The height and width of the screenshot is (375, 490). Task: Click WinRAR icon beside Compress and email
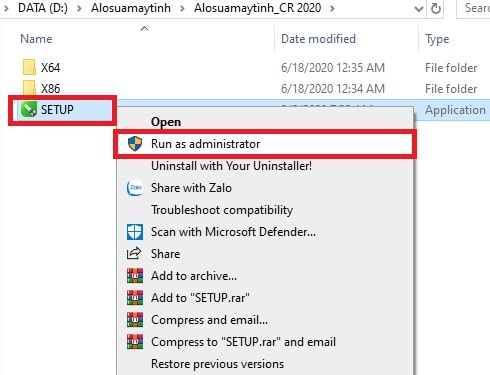[x=135, y=320]
